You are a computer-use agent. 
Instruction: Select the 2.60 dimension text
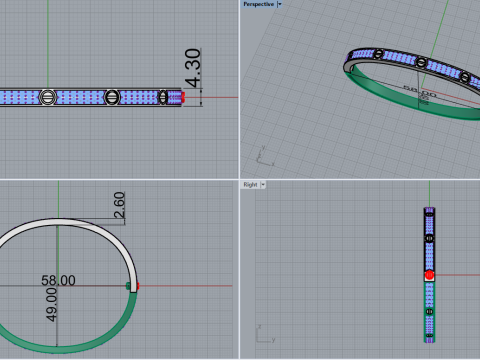click(119, 205)
